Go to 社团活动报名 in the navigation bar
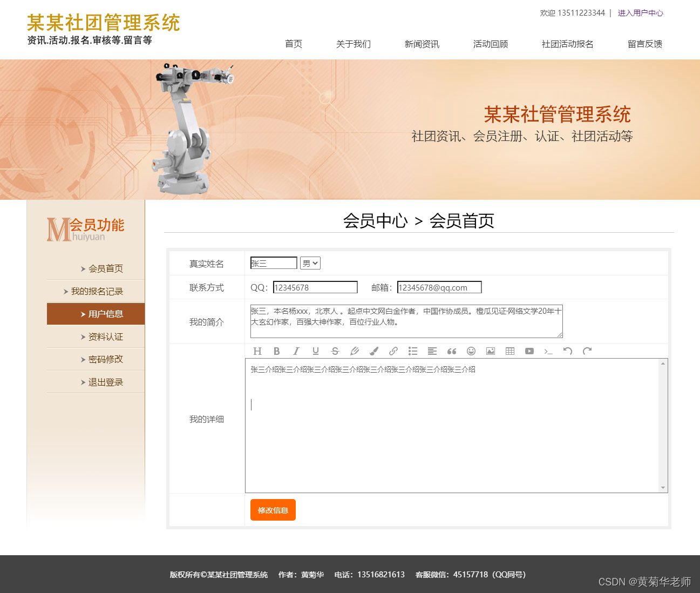The width and height of the screenshot is (700, 593). (x=567, y=44)
